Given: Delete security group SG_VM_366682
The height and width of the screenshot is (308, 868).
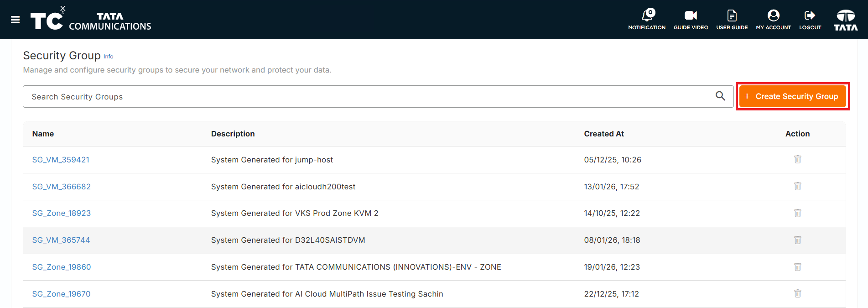Looking at the screenshot, I should [798, 186].
